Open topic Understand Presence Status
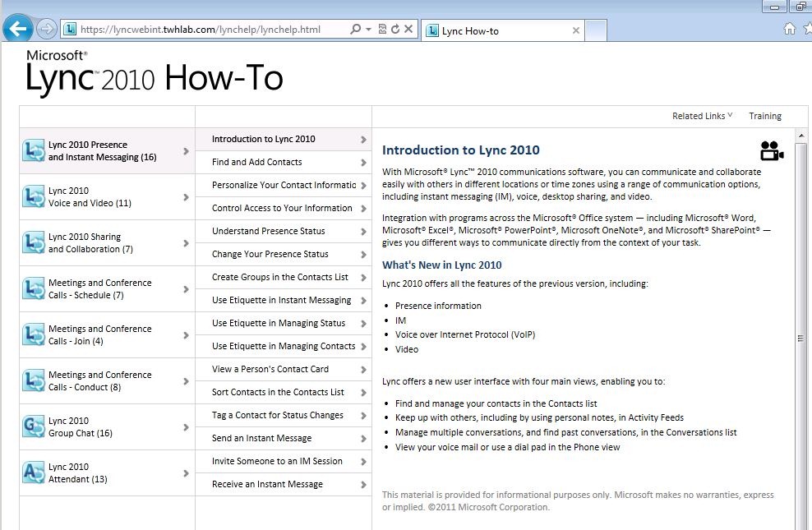This screenshot has height=530, width=812. pyautogui.click(x=284, y=232)
